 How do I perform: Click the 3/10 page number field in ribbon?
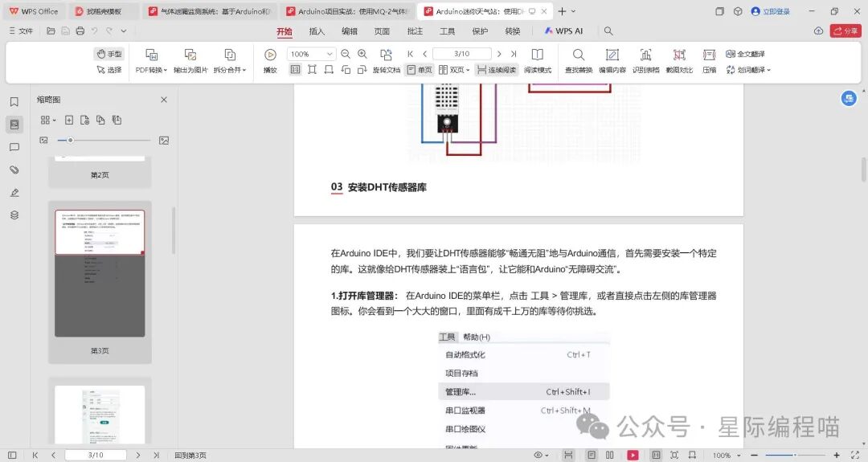tap(461, 54)
